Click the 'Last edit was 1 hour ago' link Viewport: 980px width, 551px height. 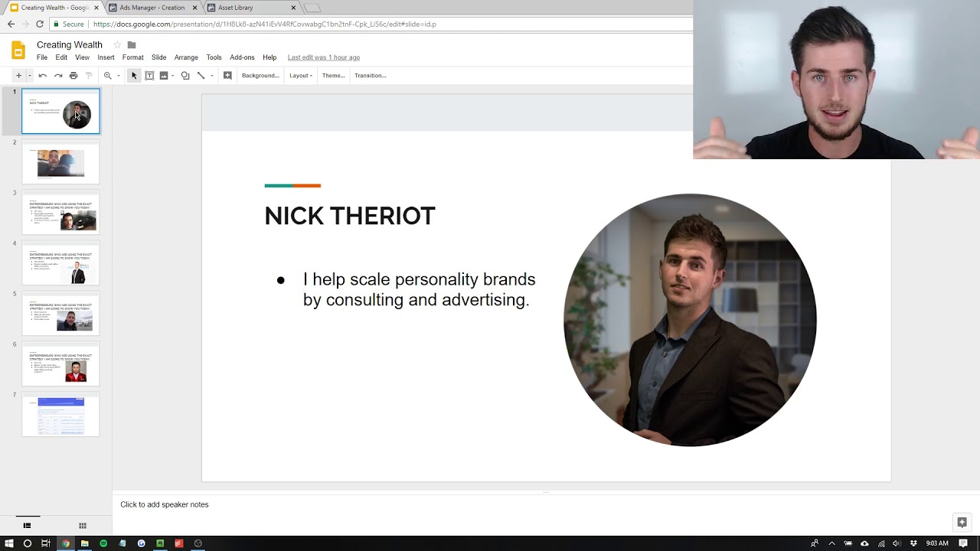pyautogui.click(x=324, y=57)
